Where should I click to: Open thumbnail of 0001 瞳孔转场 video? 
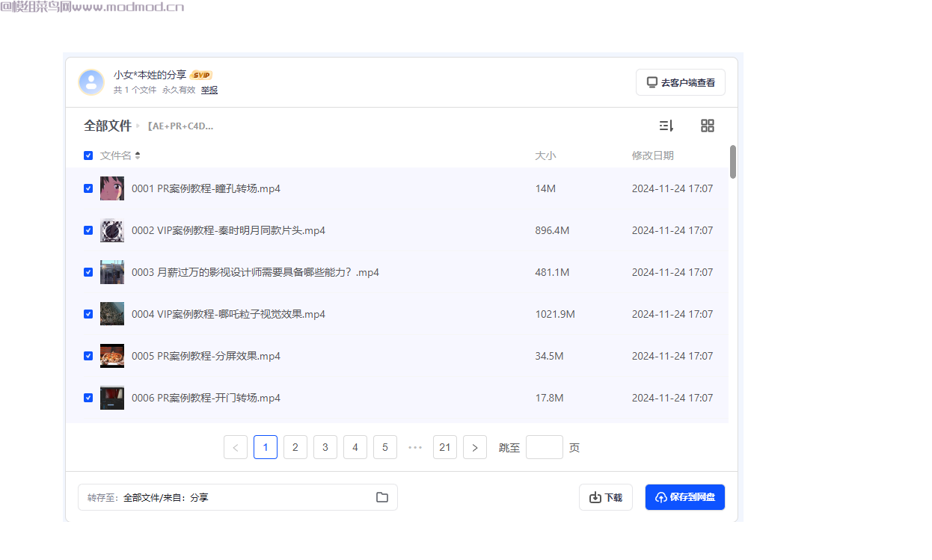(112, 188)
